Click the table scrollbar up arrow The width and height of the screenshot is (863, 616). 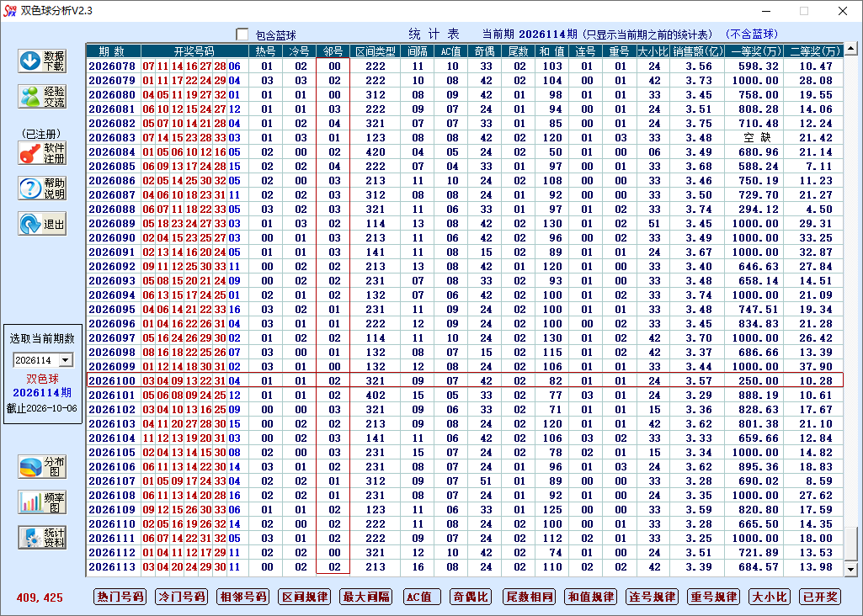coord(851,50)
